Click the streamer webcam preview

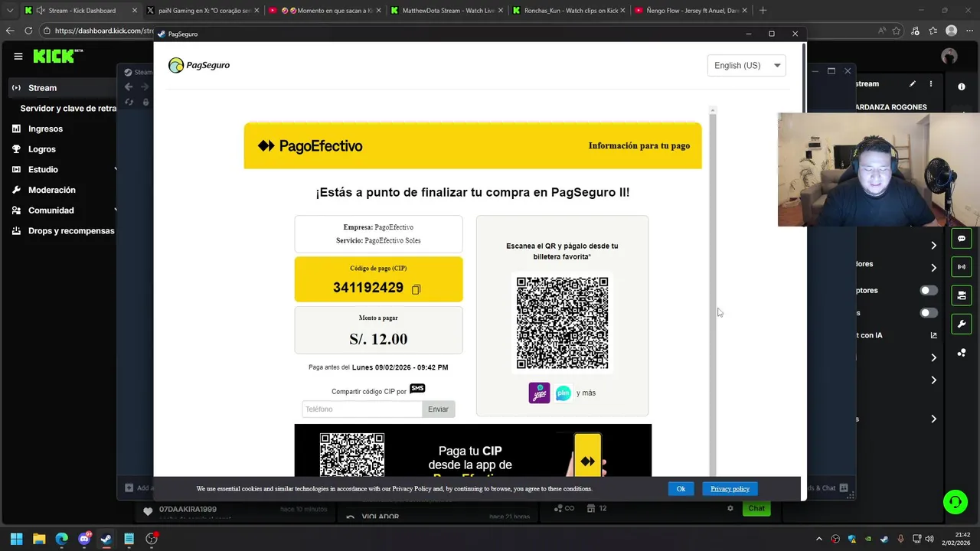879,170
